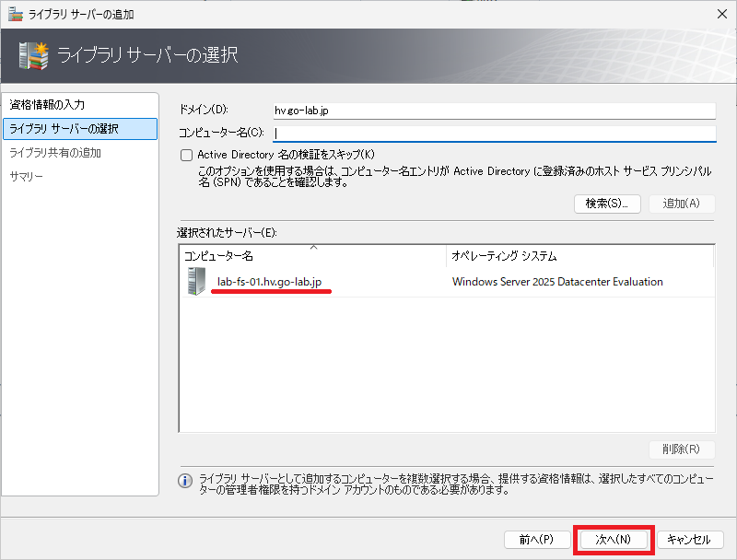Viewport: 737px width, 560px height.
Task: Click the books icon beside ライブラリ サーバーの選択 heading
Action: [x=33, y=56]
